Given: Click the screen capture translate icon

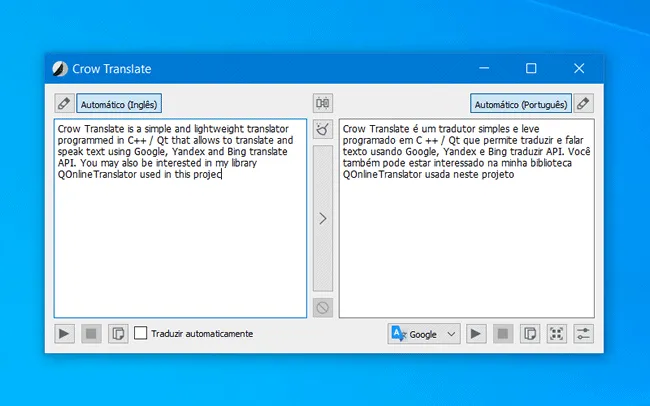Looking at the screenshot, I should [x=557, y=333].
